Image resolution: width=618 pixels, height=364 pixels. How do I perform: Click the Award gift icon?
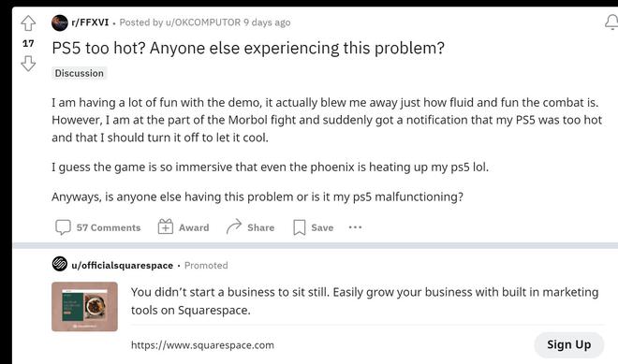[166, 226]
